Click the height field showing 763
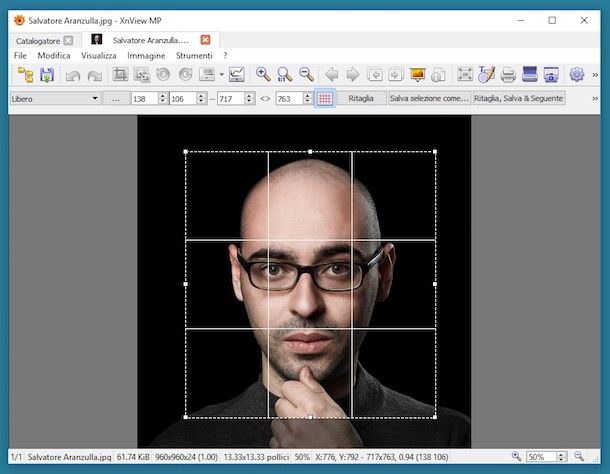 (289, 98)
